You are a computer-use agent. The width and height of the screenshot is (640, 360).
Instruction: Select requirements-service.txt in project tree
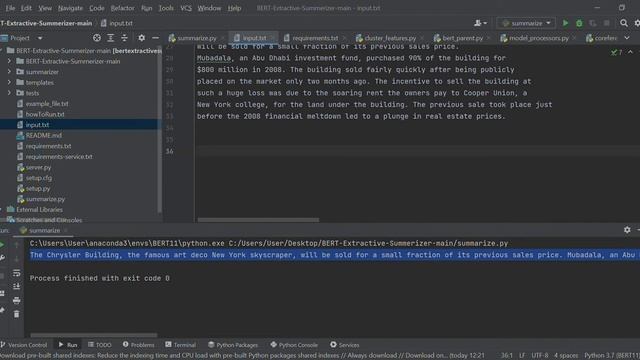59,156
